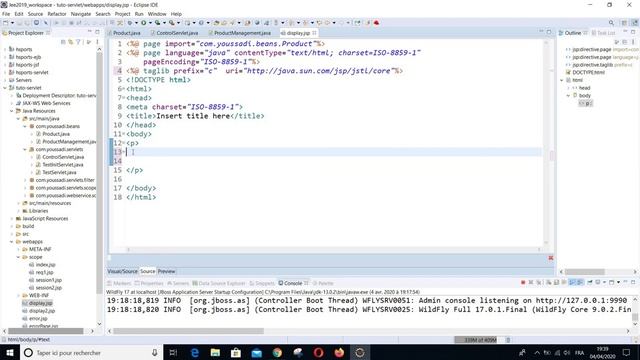Viewport: 640px width, 360px height.
Task: Click in the Windows taskbar search box
Action: click(x=92, y=352)
